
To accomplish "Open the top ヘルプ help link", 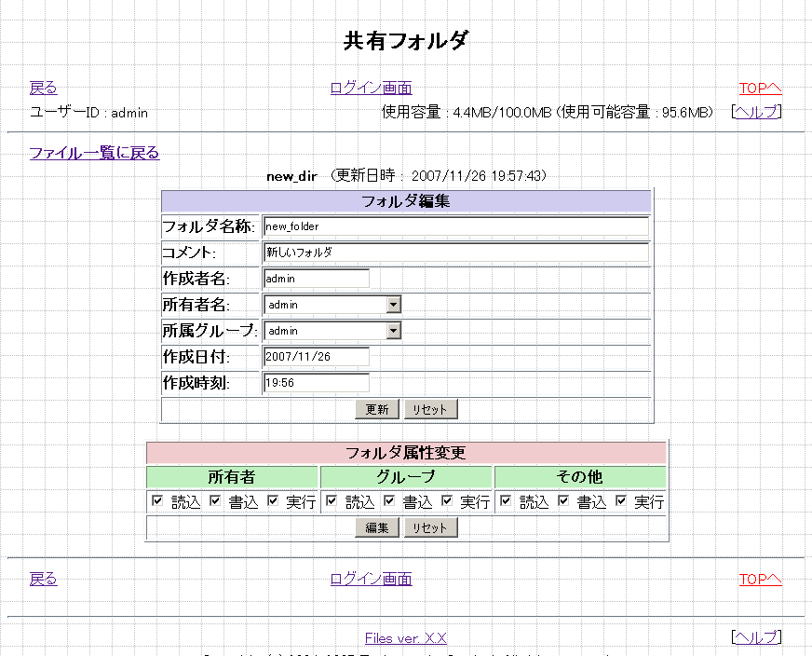I will tap(756, 113).
